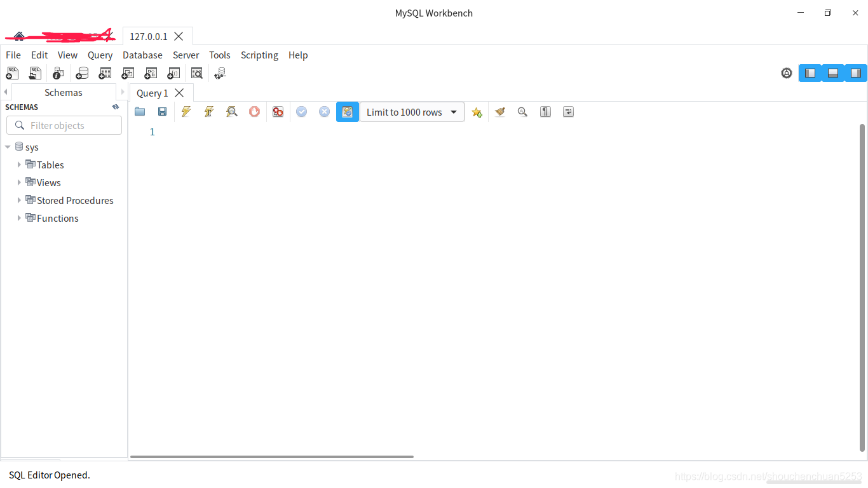Create a new function icon
Viewport: 868px width, 488px height.
173,74
